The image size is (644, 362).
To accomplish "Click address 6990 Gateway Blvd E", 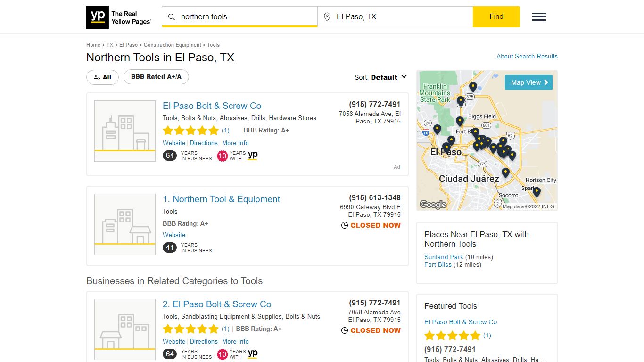I will coord(370,207).
